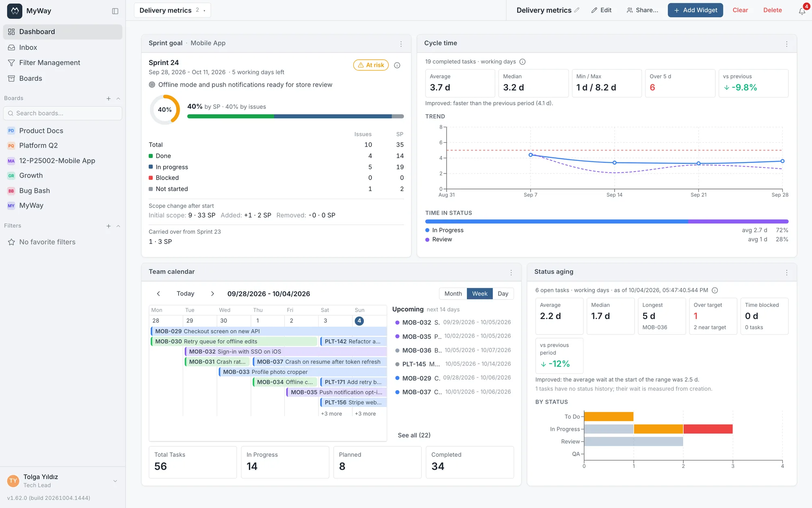This screenshot has height=508, width=812.
Task: Click the Time in status bar
Action: (607, 221)
